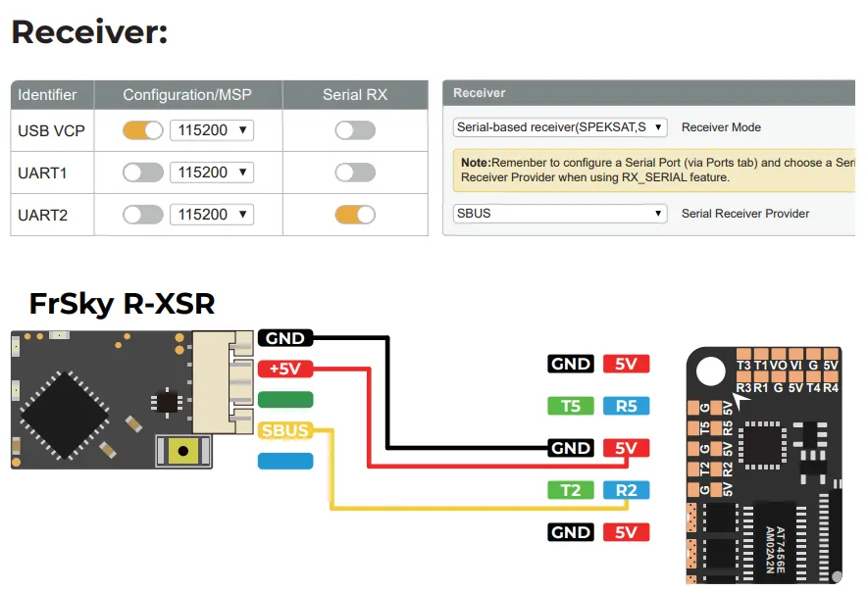Click the R2 blue pad label

pos(626,490)
